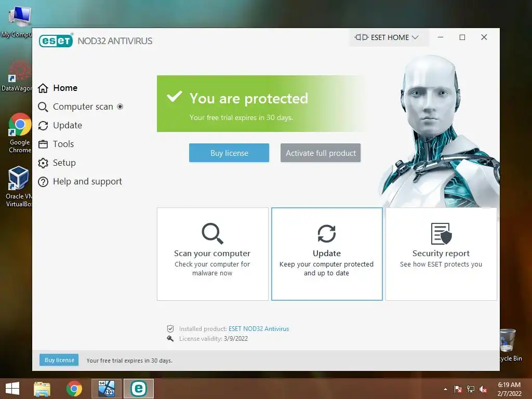Click the large refresh icon on Update tile

coord(327,233)
